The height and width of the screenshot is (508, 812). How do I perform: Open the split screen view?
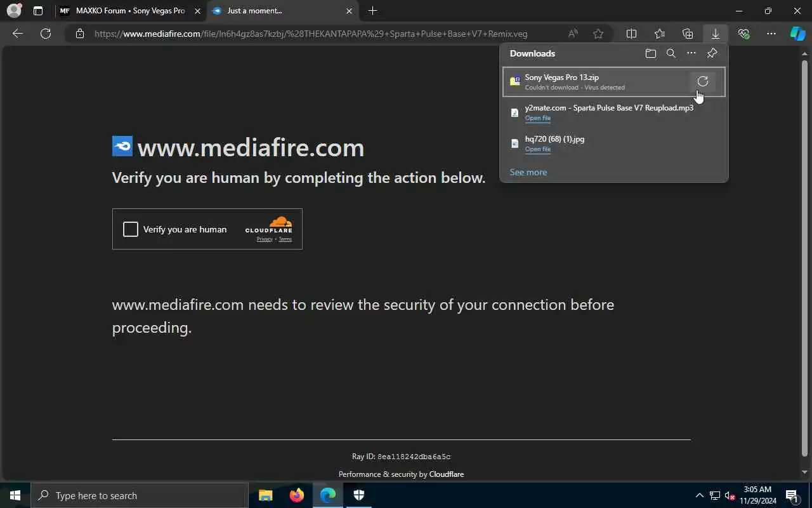(632, 34)
